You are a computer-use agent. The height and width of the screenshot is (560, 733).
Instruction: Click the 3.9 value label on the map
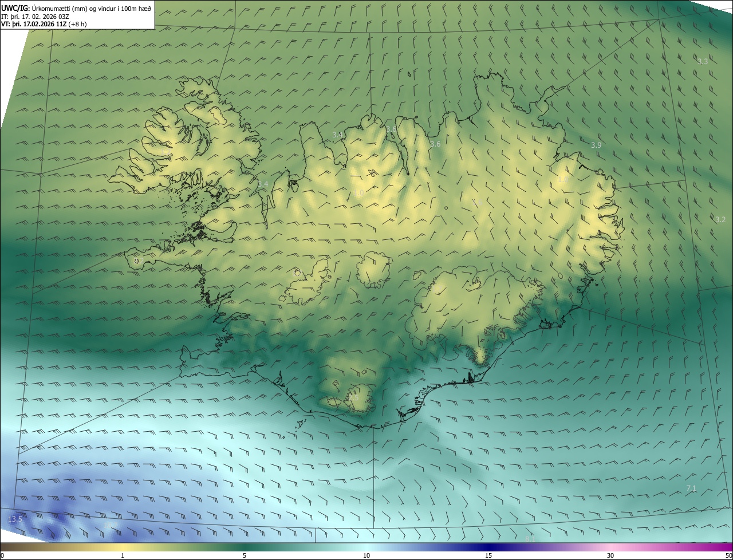pos(596,145)
